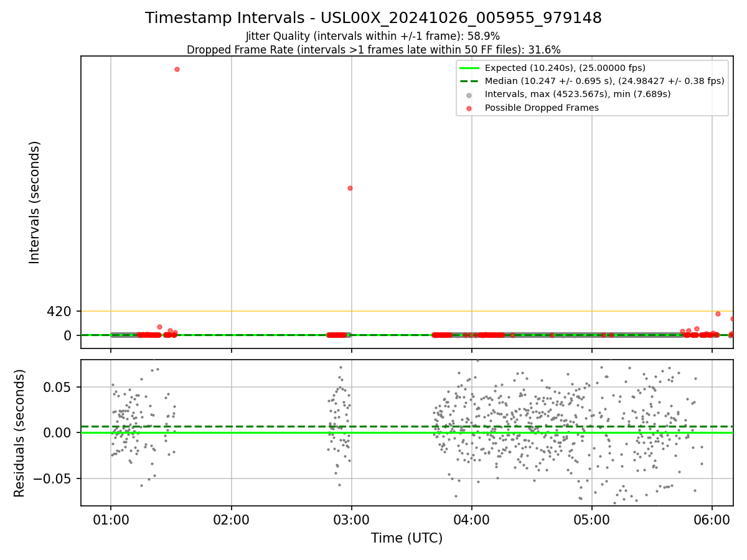Screen dimensions: 747x560
Task: Click the 0.05 tick label on the residuals axis
Action: pyautogui.click(x=57, y=387)
